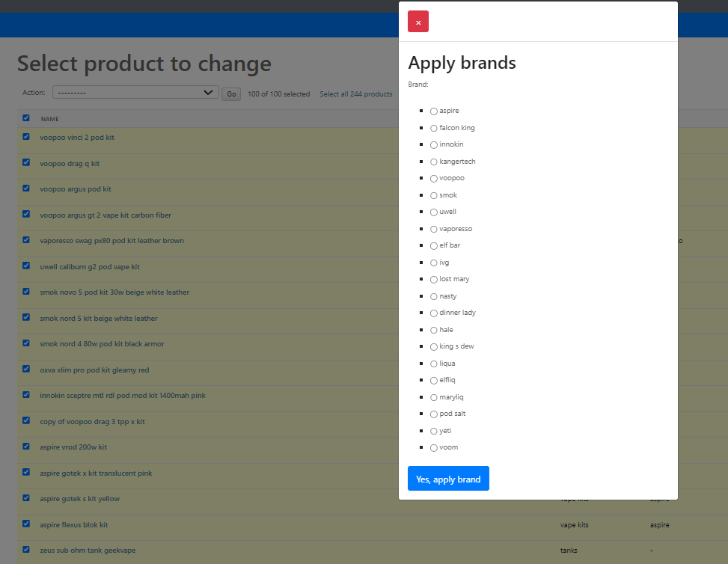Image resolution: width=728 pixels, height=564 pixels.
Task: Select voom brand option
Action: point(434,448)
